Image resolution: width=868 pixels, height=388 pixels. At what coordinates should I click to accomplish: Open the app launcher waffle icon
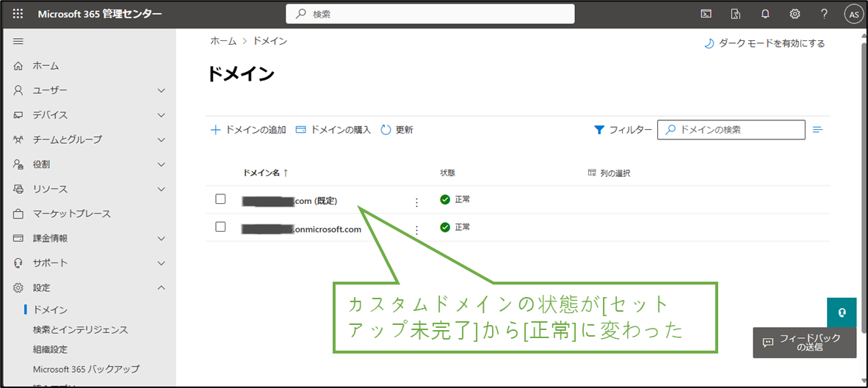click(x=18, y=15)
